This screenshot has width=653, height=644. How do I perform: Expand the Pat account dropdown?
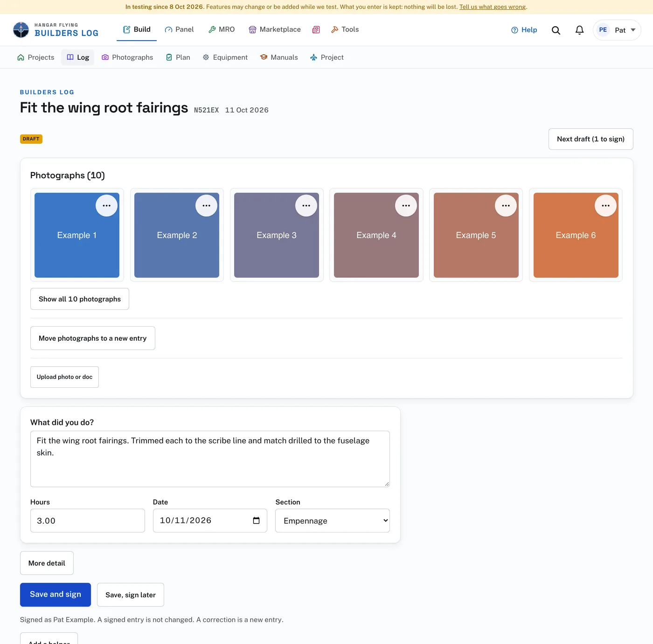click(617, 30)
